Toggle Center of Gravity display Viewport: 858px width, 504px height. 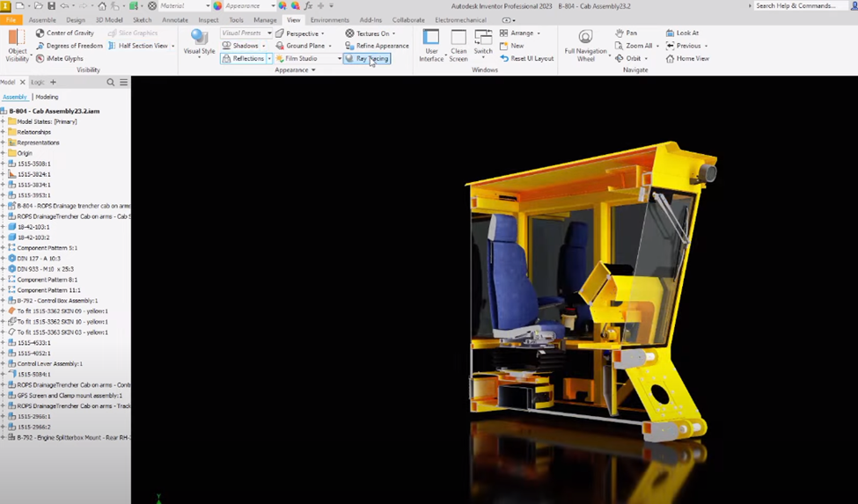64,33
